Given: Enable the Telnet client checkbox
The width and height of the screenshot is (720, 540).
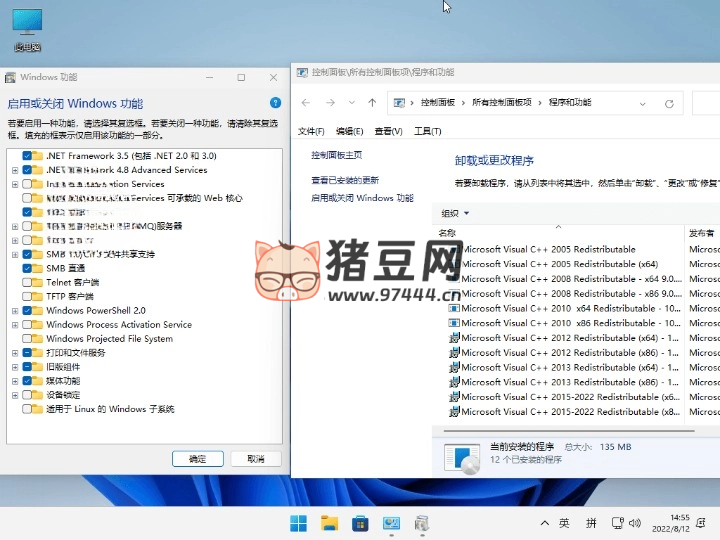Looking at the screenshot, I should coord(27,283).
